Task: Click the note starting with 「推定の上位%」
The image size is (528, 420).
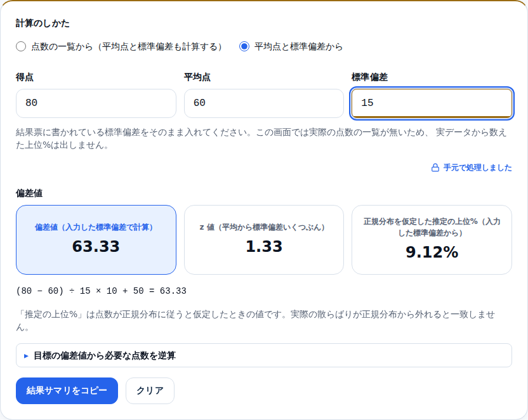Action: point(255,321)
